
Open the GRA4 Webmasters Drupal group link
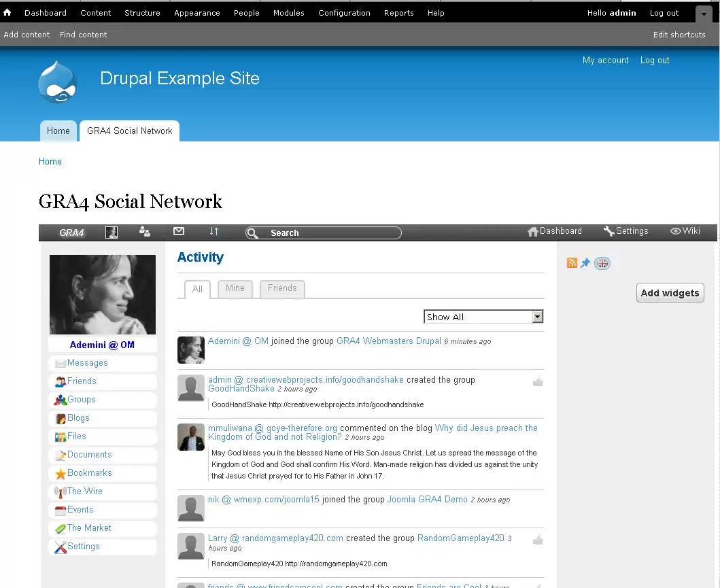click(388, 341)
